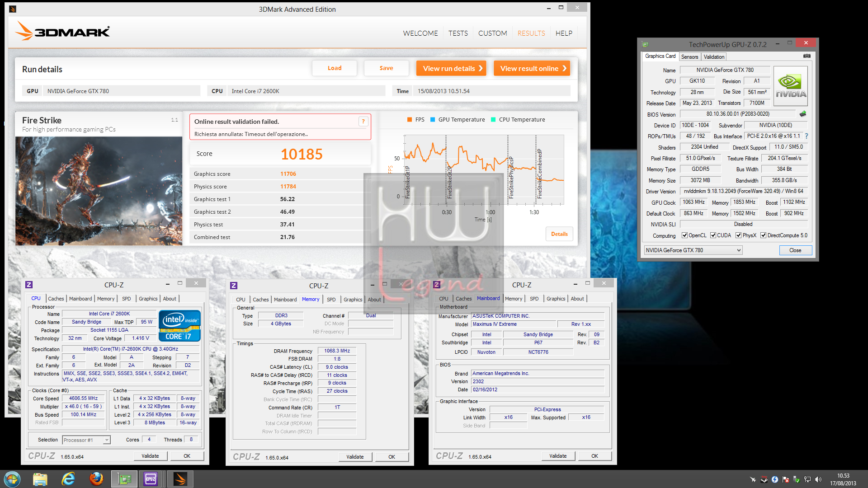Open the SPD tab in the CPU-Z memory window

point(331,300)
